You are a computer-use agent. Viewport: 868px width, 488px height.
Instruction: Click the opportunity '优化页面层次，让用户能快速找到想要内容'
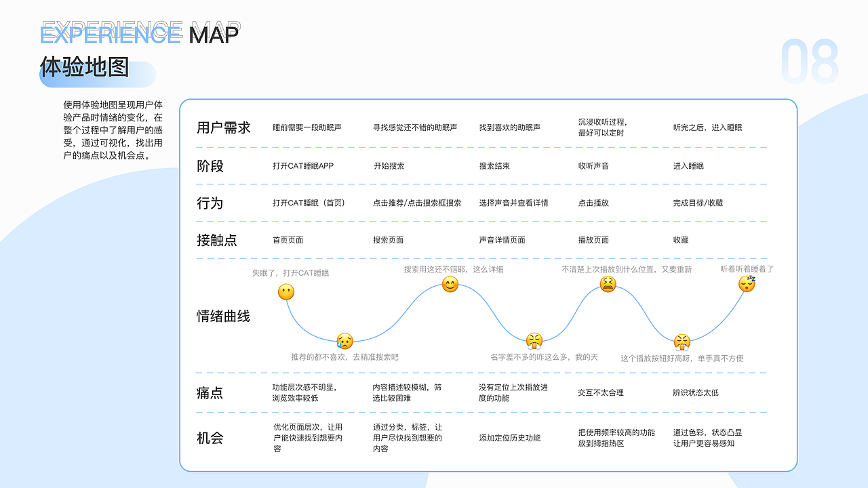tap(308, 438)
